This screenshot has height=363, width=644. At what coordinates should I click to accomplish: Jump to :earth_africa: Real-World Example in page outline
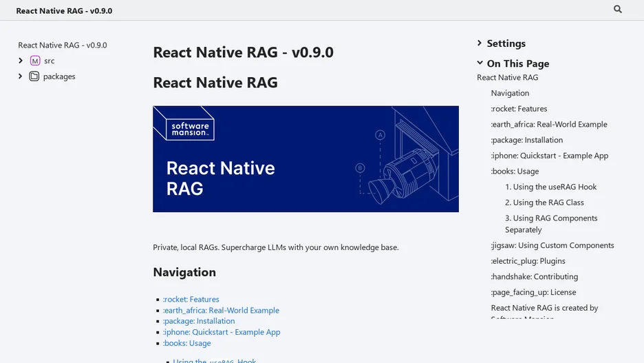549,124
